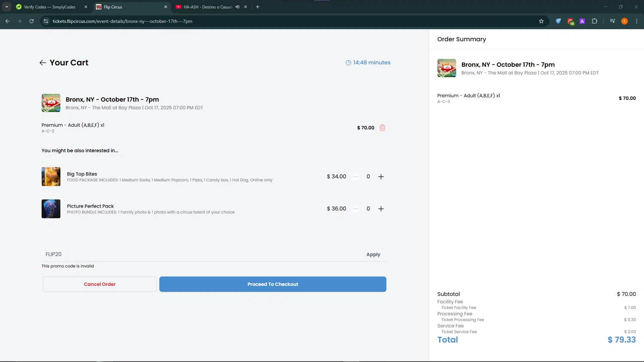Viewport: 644px width, 362px height.
Task: Click the $ 34.00 Big Top Bites price
Action: (336, 177)
